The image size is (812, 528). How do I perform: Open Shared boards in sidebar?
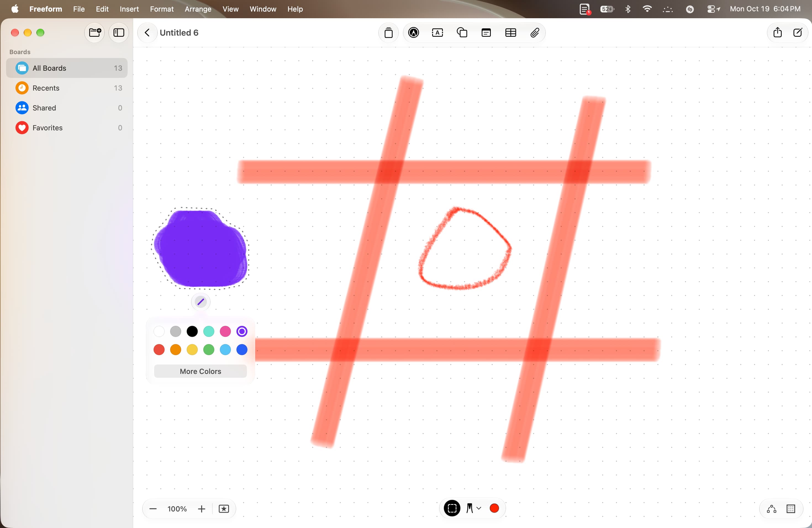[67, 108]
